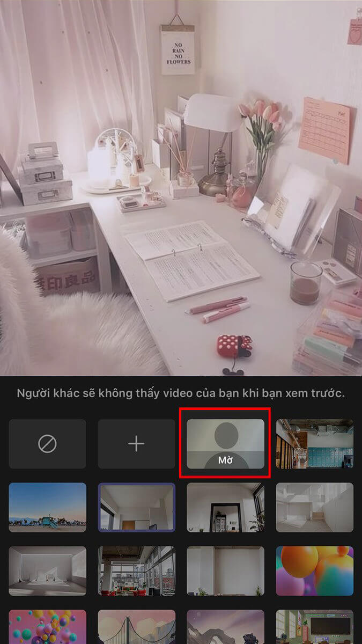The width and height of the screenshot is (362, 644).
Task: Apply the purple mountain illustration background
Action: [225, 627]
